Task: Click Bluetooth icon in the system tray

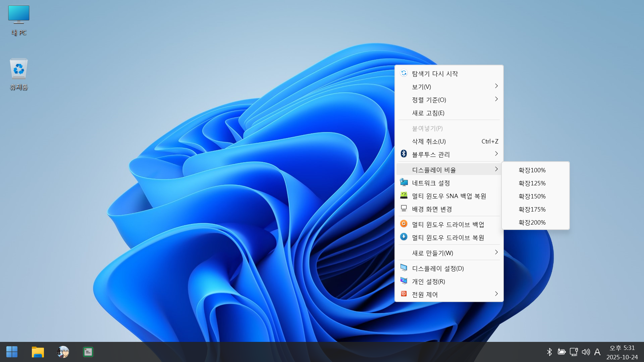Action: point(549,352)
